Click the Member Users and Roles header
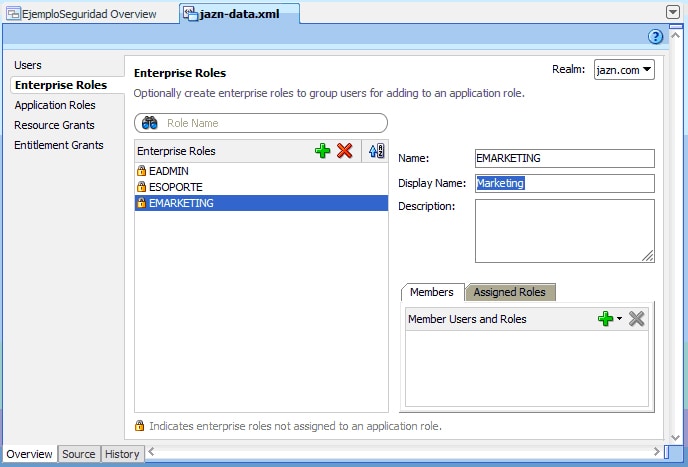688x467 pixels. click(x=467, y=319)
